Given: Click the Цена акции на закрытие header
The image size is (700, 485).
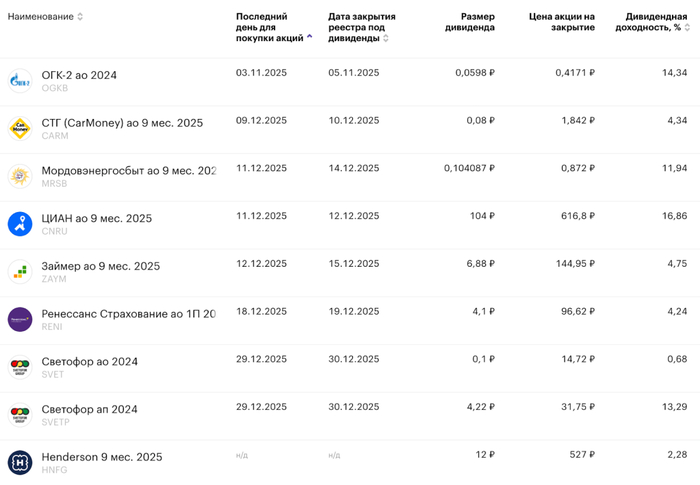Looking at the screenshot, I should point(561,22).
